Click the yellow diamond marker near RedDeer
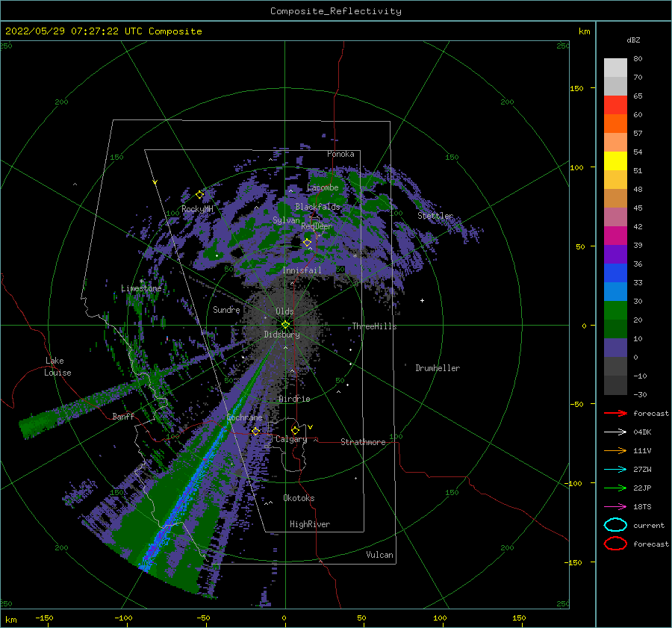The image size is (672, 628). point(308,243)
